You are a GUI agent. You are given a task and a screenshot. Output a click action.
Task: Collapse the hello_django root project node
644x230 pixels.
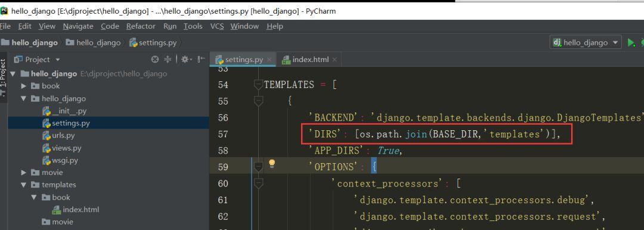[13, 74]
